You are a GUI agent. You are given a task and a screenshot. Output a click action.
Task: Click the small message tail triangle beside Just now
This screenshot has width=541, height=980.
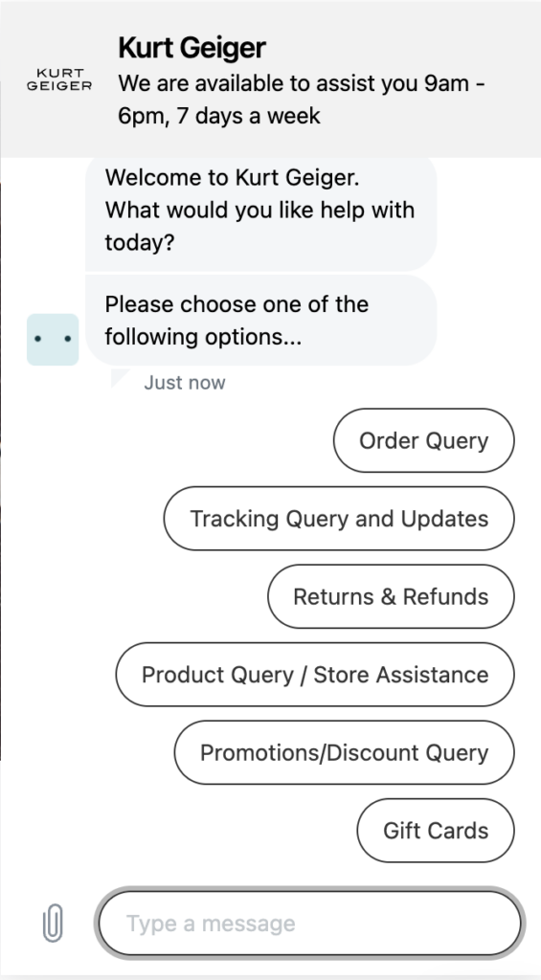coord(120,378)
